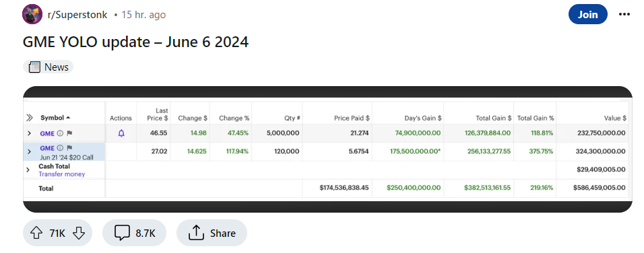This screenshot has width=644, height=253.
Task: Select the 324,300,000.00 value cell
Action: (x=600, y=151)
